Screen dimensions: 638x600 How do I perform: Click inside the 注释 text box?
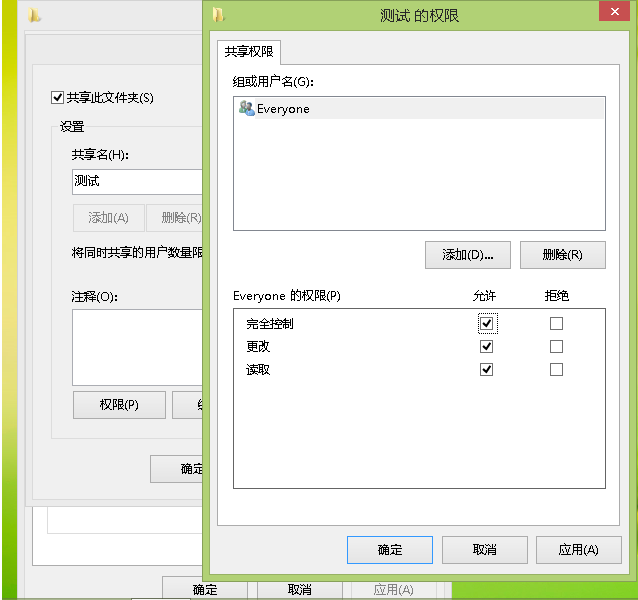[136, 347]
